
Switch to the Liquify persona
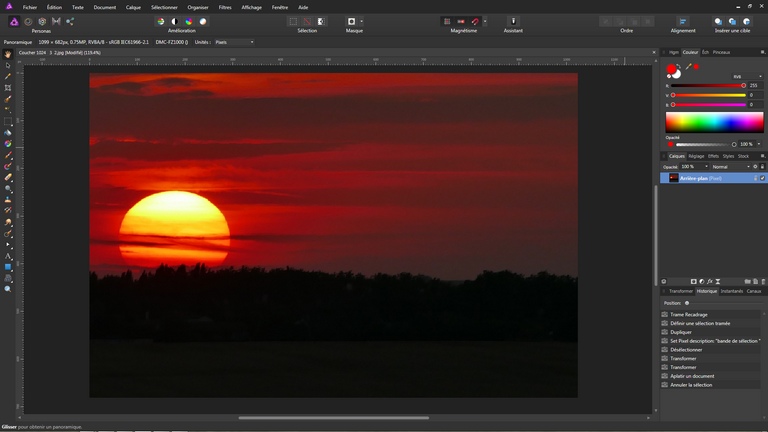point(28,22)
